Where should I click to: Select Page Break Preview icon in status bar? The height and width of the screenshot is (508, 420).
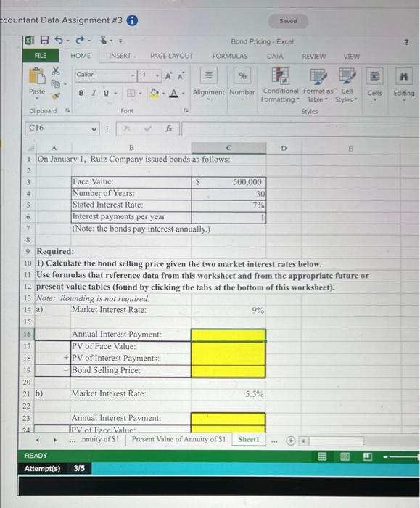coord(367,456)
